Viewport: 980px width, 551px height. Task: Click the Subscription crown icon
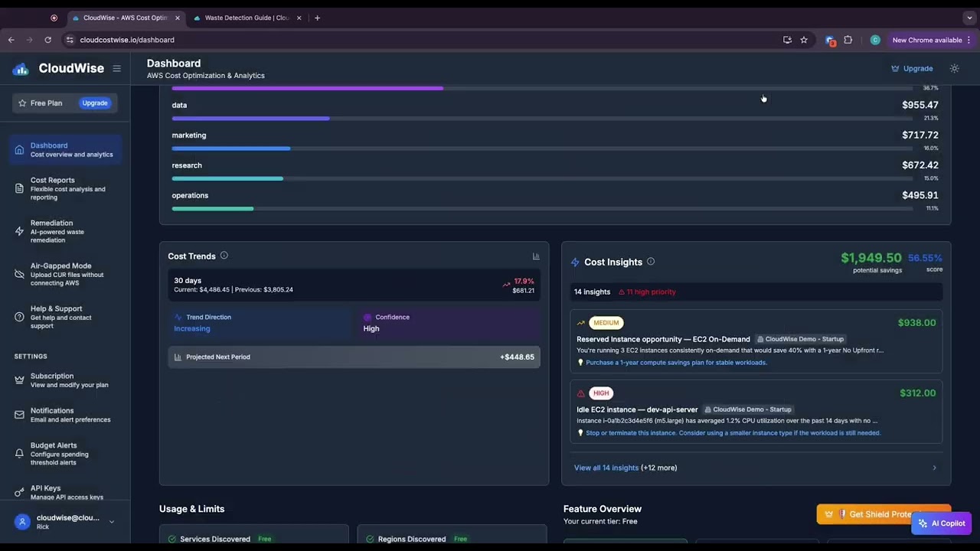point(19,380)
